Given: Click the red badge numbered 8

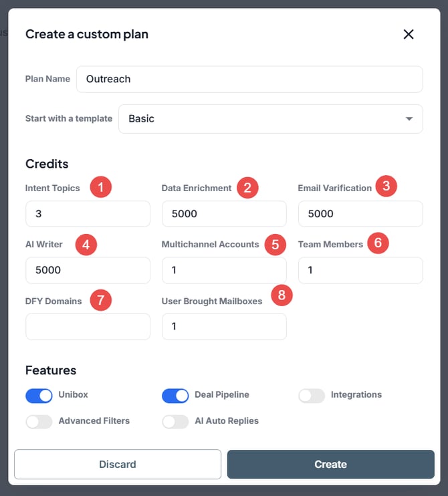Looking at the screenshot, I should [282, 295].
